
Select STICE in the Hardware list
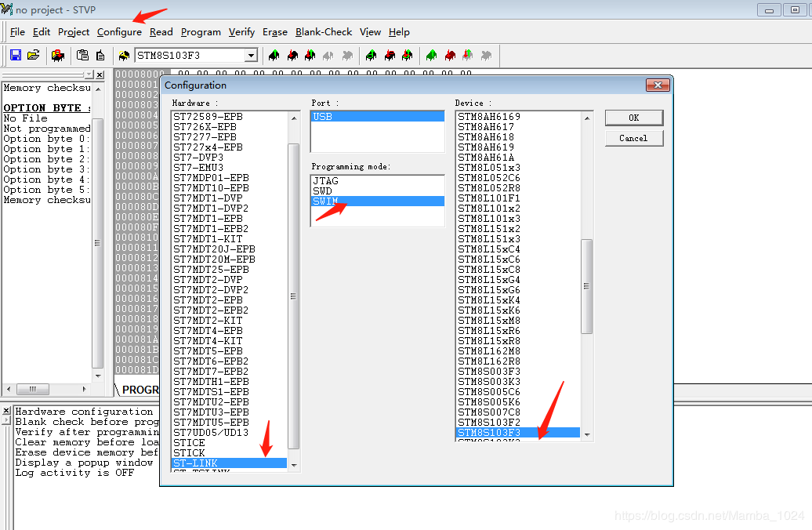[229, 443]
